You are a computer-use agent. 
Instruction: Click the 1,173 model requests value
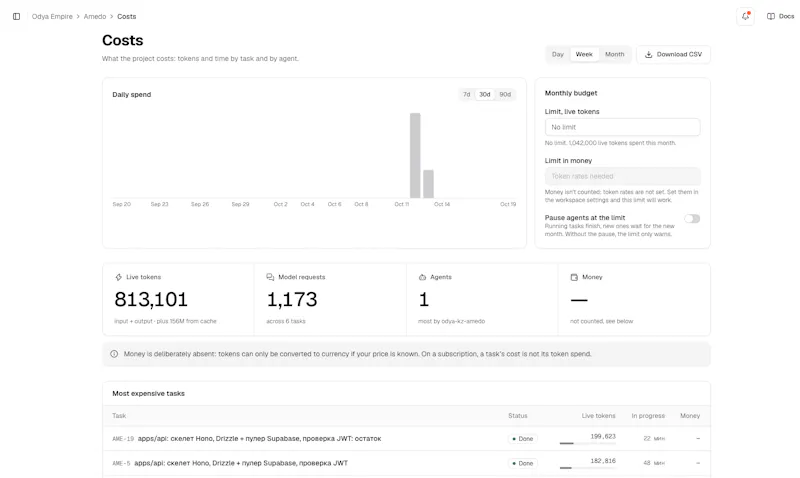pos(292,299)
